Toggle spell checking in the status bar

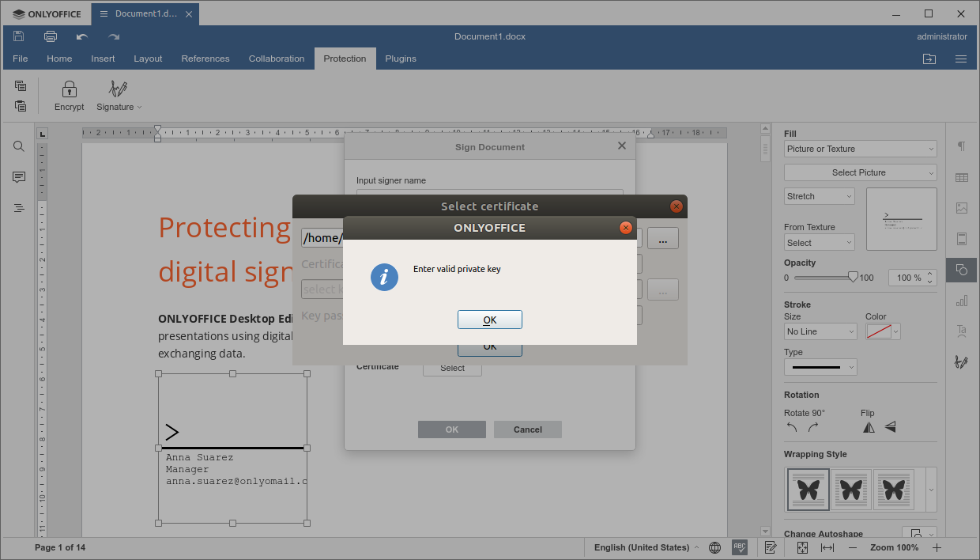[x=740, y=547]
